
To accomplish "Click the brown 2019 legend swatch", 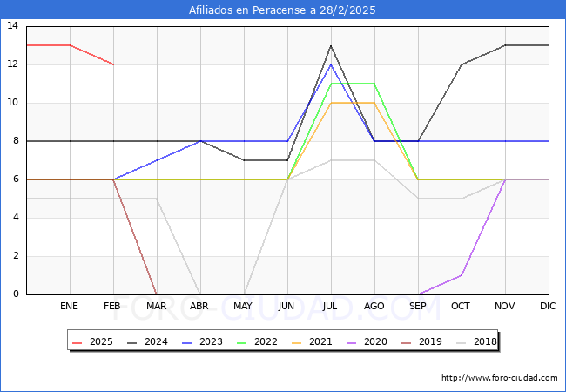I will tap(406, 342).
